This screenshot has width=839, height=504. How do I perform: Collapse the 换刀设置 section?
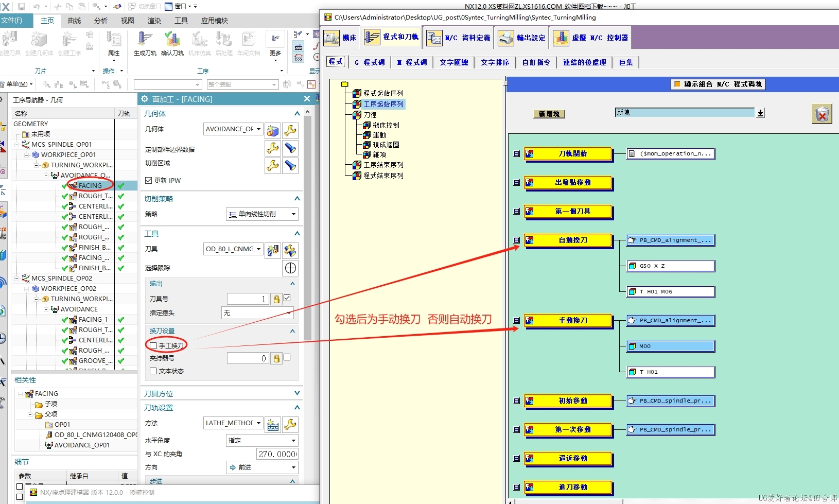tap(292, 331)
